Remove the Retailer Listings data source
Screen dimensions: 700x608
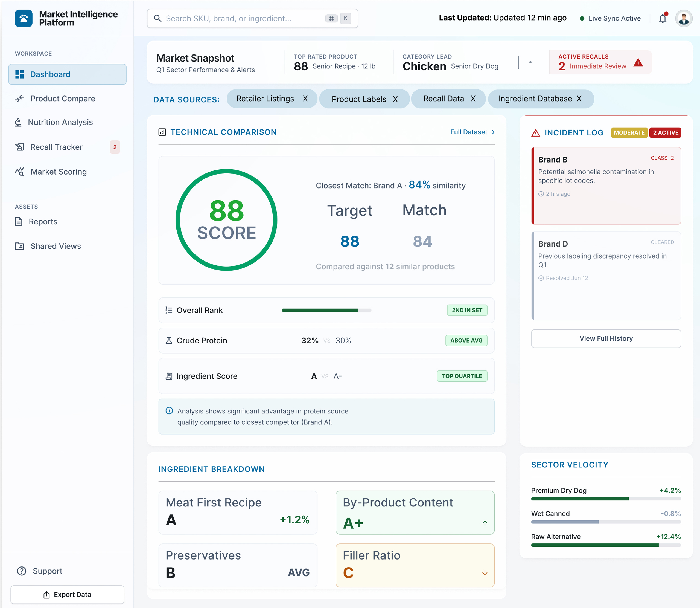click(305, 99)
